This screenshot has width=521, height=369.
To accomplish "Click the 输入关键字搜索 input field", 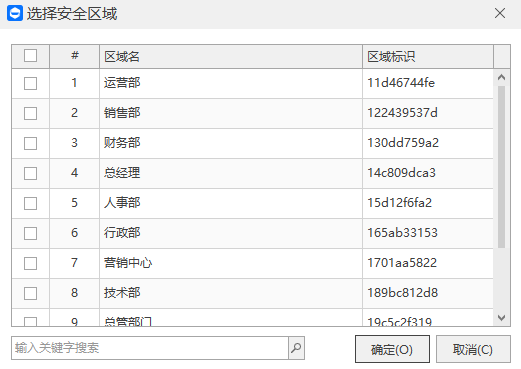I will pos(150,348).
